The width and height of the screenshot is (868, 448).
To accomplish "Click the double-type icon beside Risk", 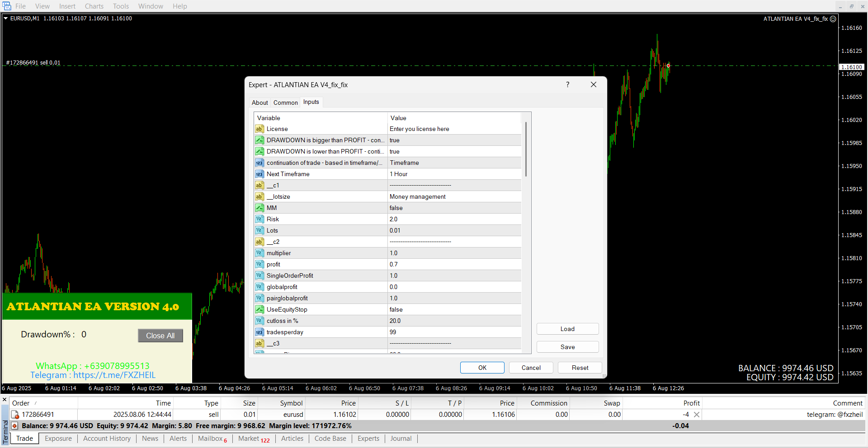I will [259, 219].
